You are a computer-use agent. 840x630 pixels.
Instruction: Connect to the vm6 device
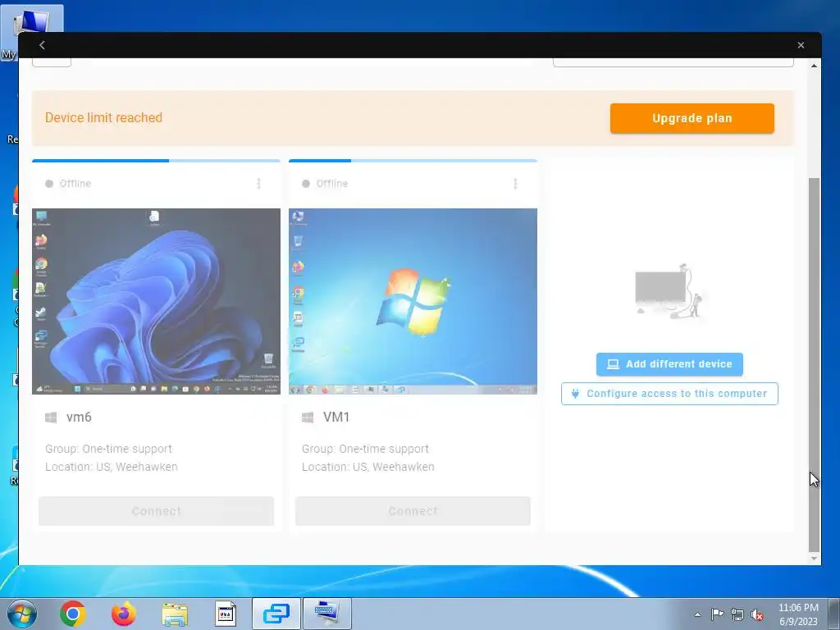156,511
